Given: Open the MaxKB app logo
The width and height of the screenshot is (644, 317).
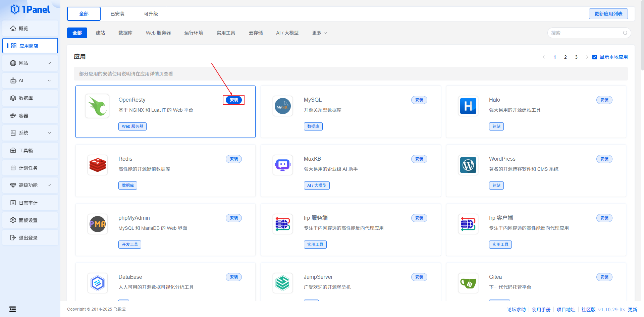Looking at the screenshot, I should pyautogui.click(x=283, y=165).
